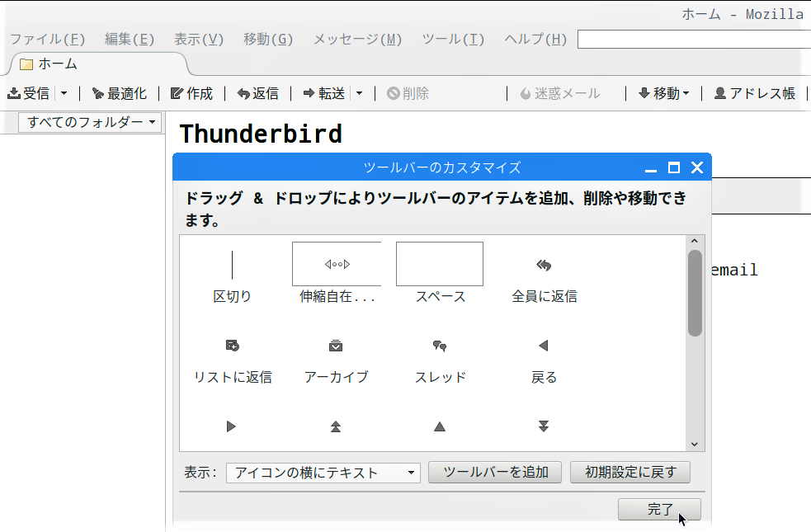This screenshot has width=811, height=532.
Task: Open the ファイル(F) menu
Action: pyautogui.click(x=48, y=40)
